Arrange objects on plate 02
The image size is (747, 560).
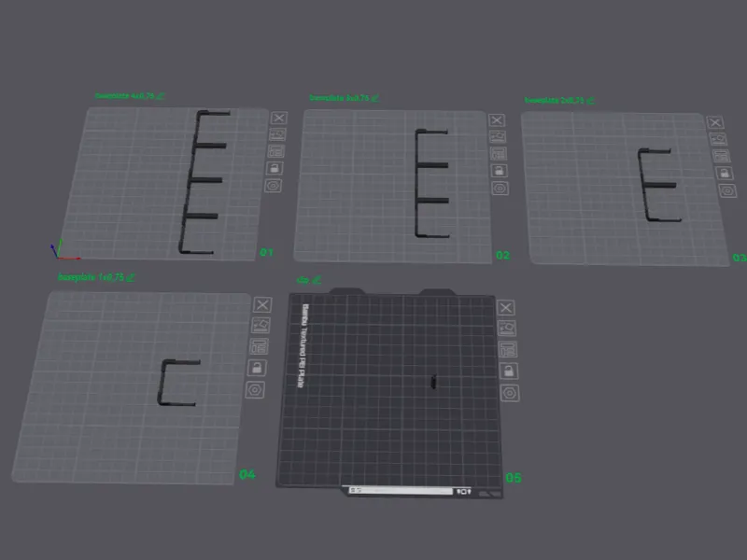(x=499, y=153)
